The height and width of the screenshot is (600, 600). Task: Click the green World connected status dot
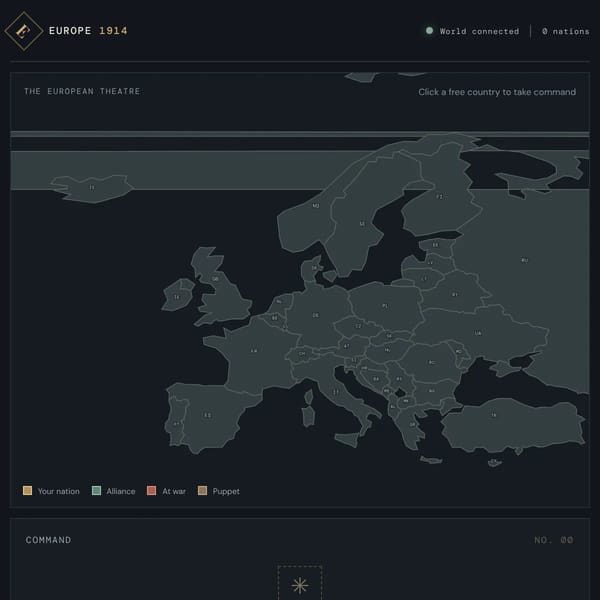pos(429,31)
